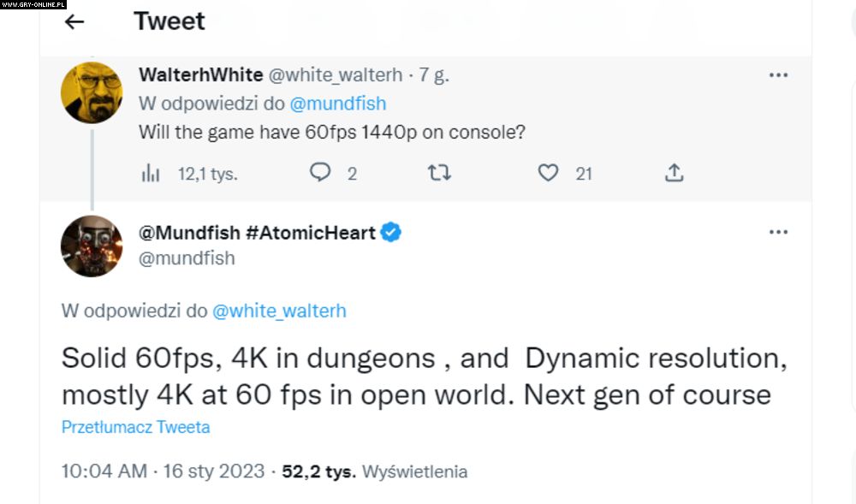Open Mundfish profile avatar
856x504 pixels.
(92, 246)
